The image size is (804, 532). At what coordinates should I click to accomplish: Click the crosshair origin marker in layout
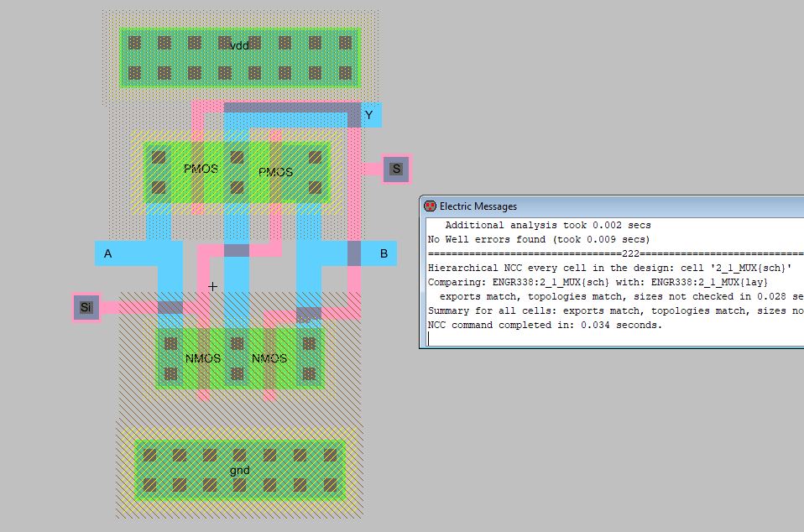(x=213, y=287)
